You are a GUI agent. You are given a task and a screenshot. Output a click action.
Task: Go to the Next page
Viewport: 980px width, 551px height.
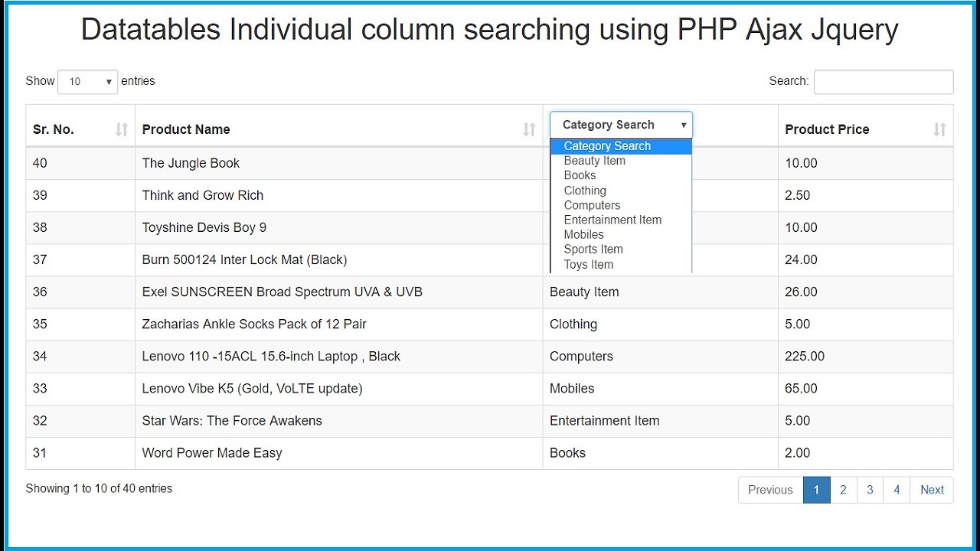point(932,490)
